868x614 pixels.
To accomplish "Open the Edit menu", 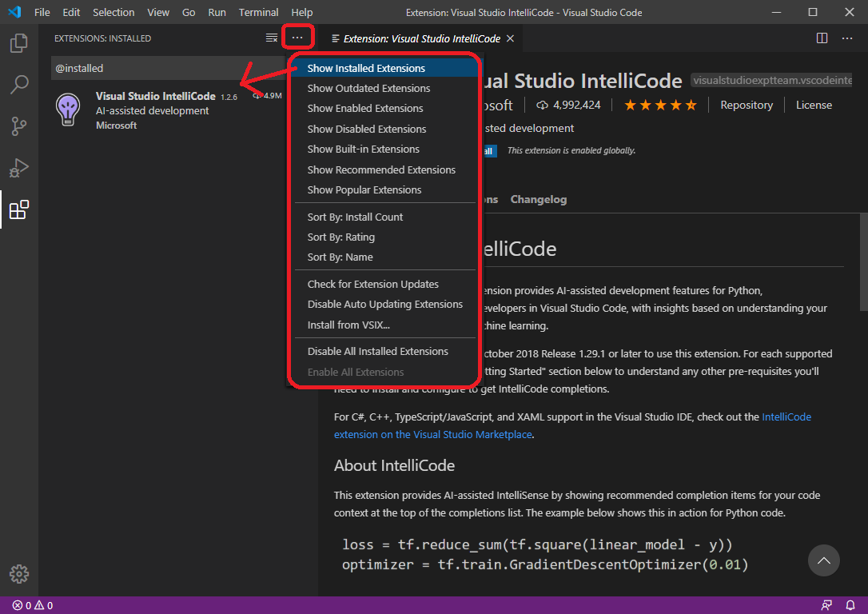I will point(71,12).
